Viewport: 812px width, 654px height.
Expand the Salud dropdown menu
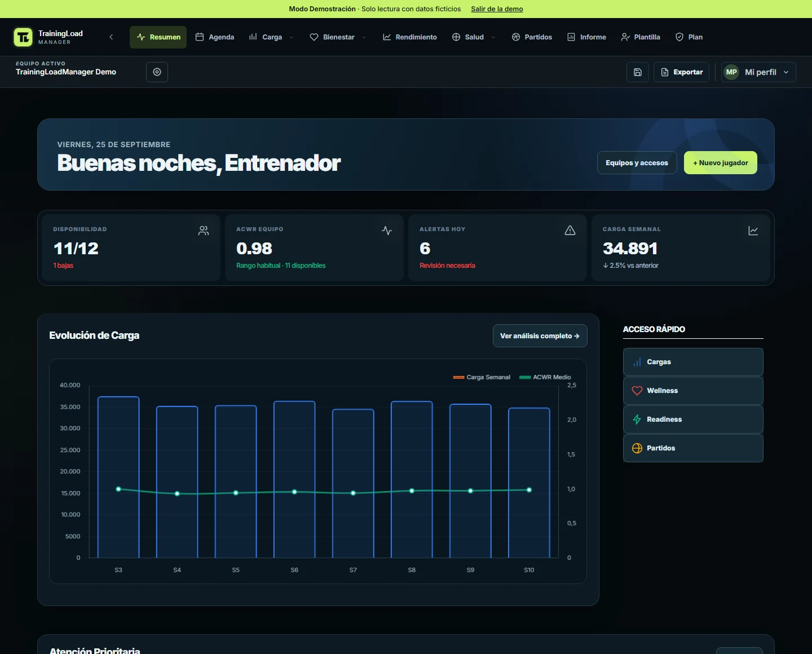[x=493, y=37]
